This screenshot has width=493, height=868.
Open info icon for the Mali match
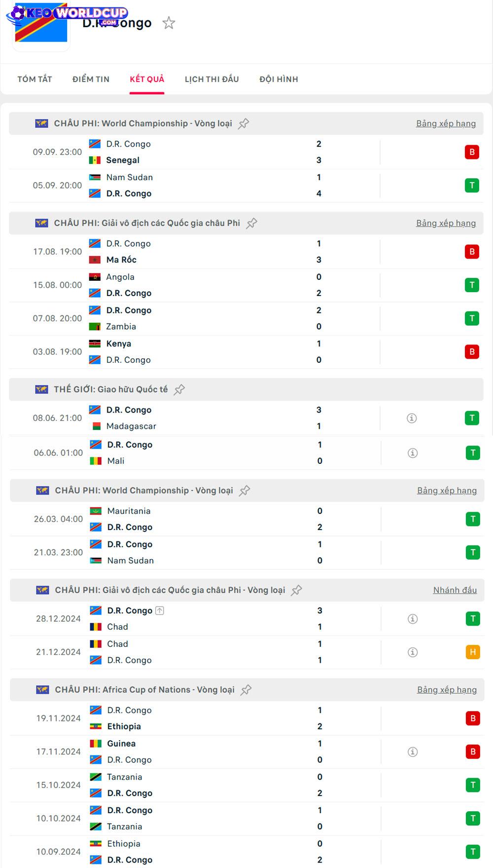click(413, 453)
